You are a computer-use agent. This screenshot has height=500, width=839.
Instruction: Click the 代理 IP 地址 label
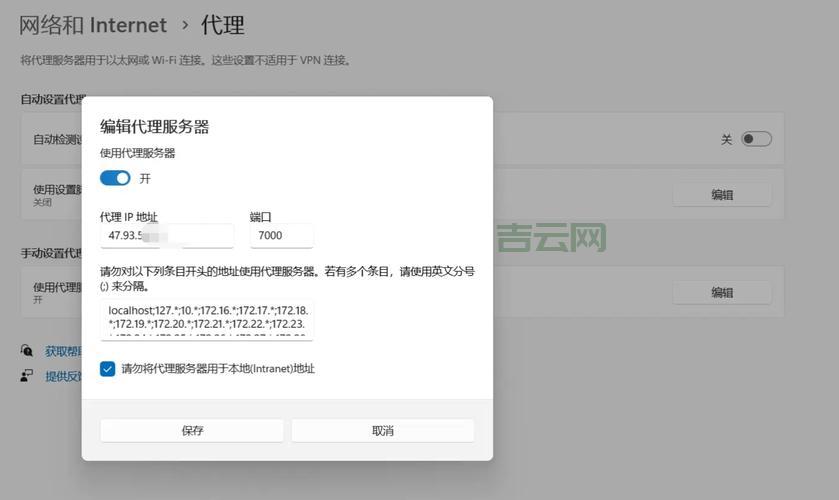click(x=129, y=217)
